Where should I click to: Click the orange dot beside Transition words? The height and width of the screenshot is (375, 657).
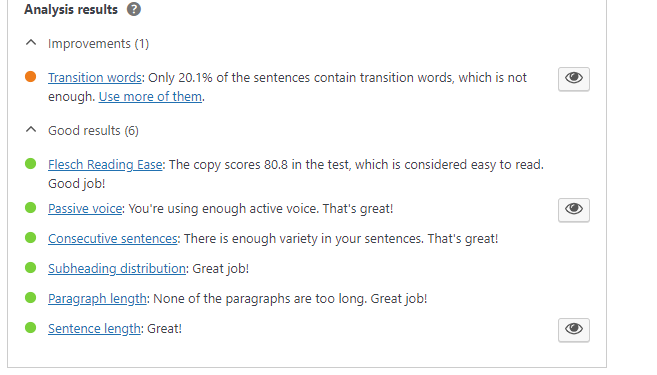tap(30, 77)
